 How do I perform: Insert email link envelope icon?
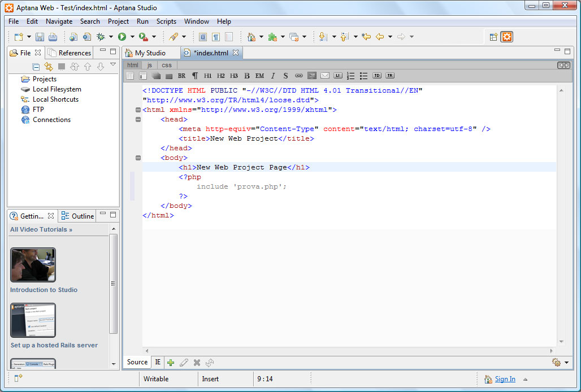325,76
